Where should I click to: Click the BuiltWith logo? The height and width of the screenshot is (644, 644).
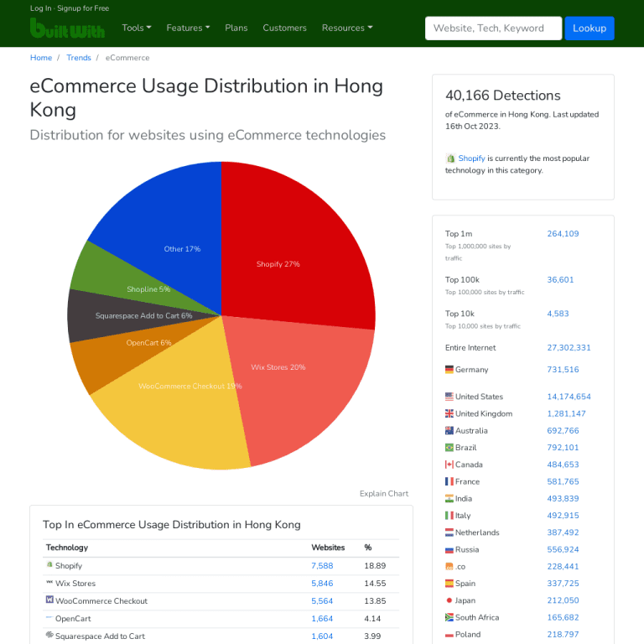pos(67,28)
